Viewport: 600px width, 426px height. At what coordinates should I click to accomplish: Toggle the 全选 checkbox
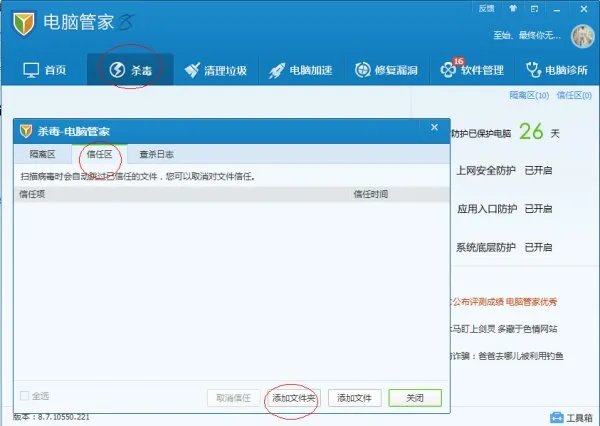pyautogui.click(x=24, y=396)
